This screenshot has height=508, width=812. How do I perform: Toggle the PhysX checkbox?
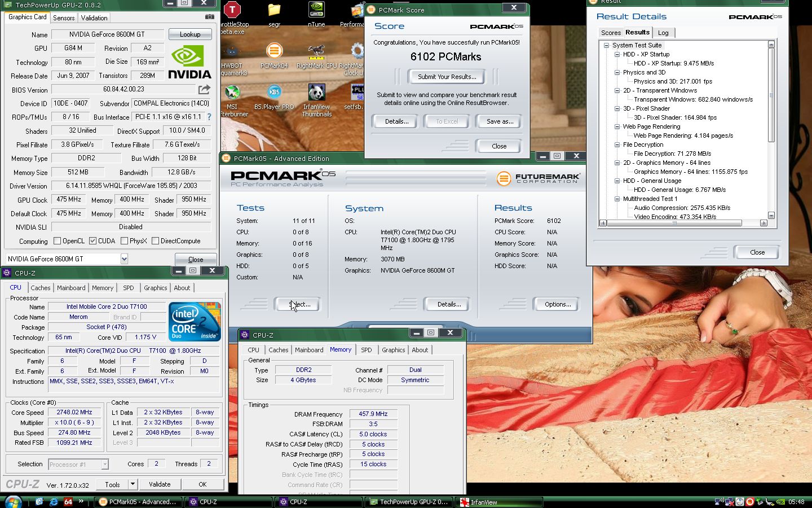(124, 241)
